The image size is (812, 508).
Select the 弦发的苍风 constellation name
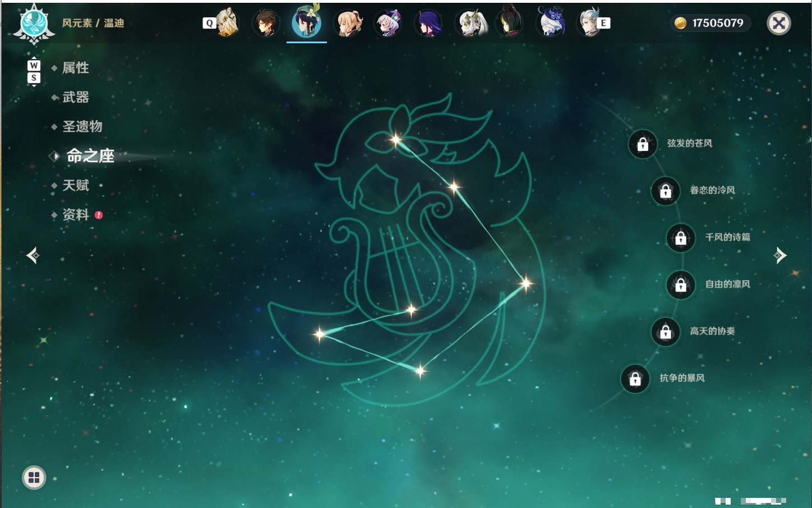click(x=690, y=143)
